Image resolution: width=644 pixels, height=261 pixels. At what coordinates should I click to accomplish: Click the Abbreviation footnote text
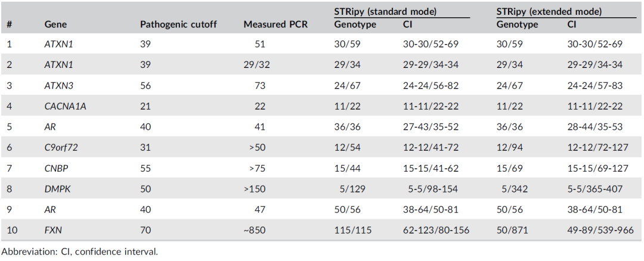tap(79, 251)
